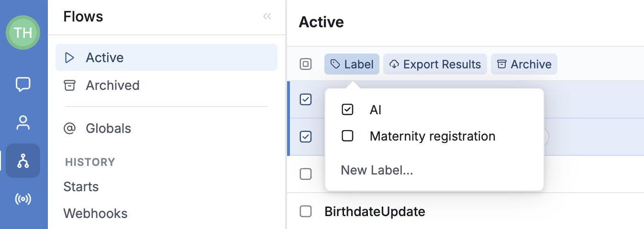This screenshot has width=644, height=229.
Task: Uncheck the AI label checkbox
Action: coord(347,109)
